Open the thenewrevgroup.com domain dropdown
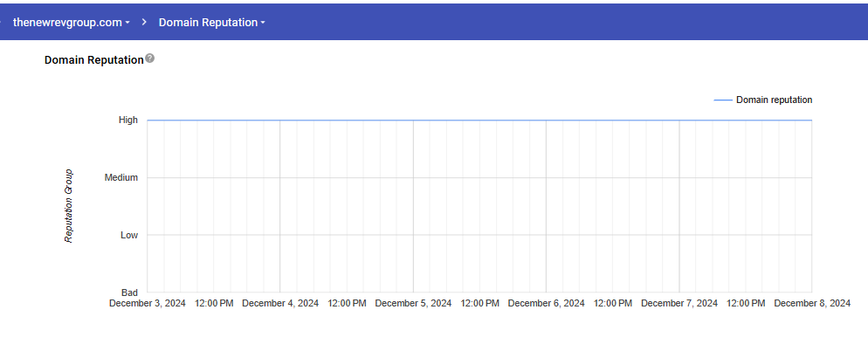Viewport: 868px width, 351px height. pos(72,22)
